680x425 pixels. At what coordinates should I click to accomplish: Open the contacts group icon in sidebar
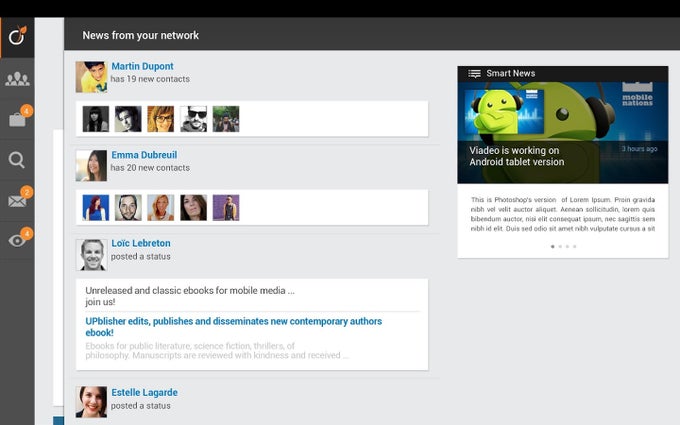[17, 78]
